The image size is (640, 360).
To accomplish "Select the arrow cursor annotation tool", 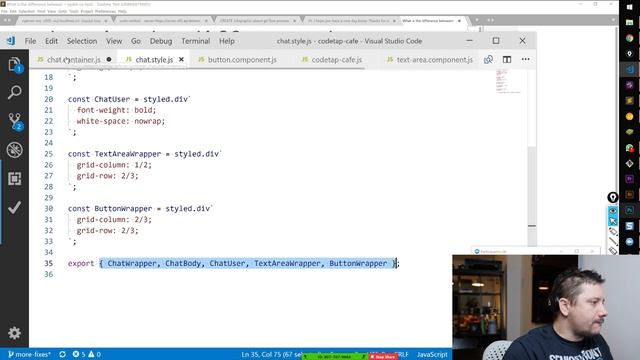I will click(613, 221).
